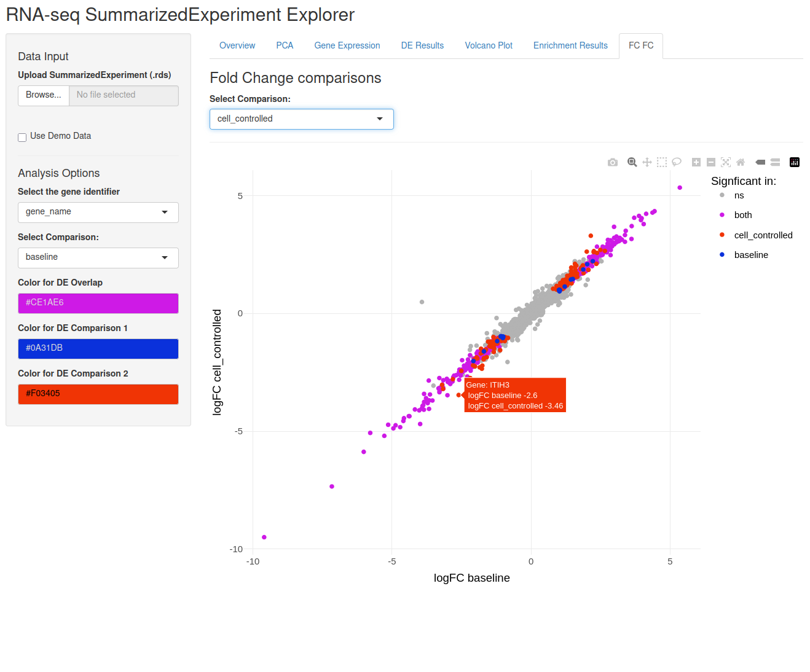Download plot as PNG camera icon

[613, 162]
